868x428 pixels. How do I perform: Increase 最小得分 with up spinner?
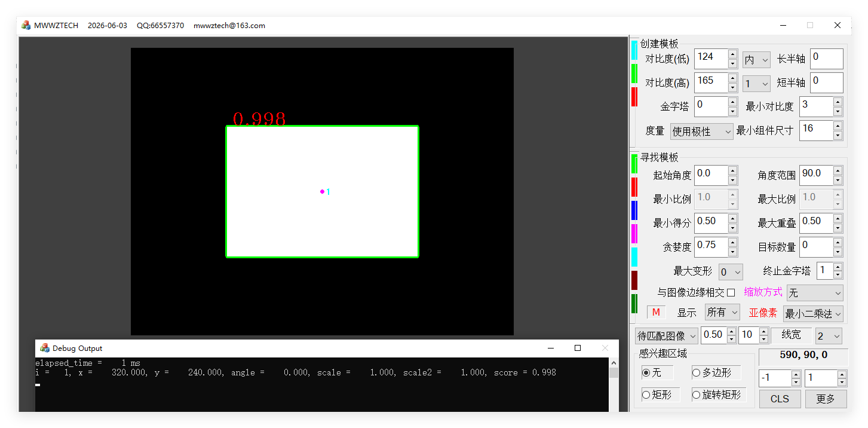click(732, 218)
